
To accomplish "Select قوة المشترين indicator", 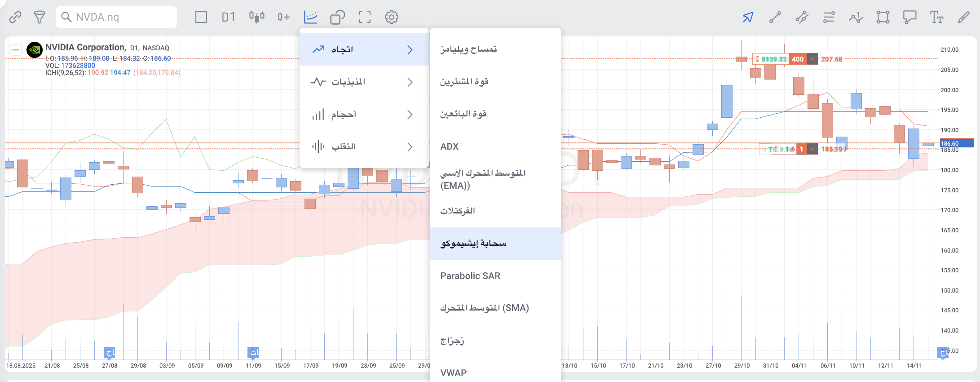I will pyautogui.click(x=495, y=81).
